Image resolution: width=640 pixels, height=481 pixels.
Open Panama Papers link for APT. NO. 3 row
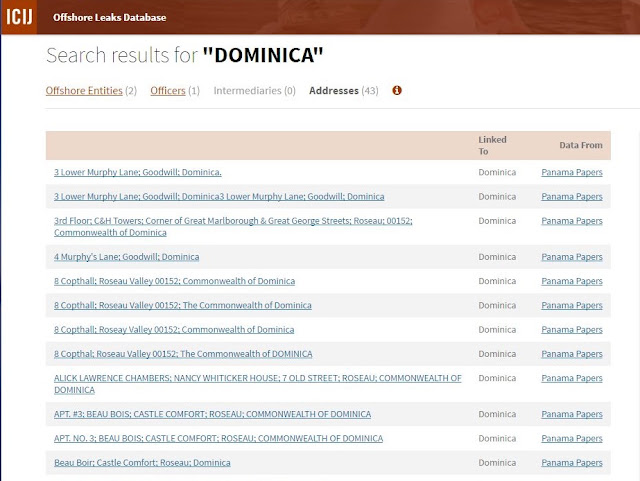[x=571, y=439]
